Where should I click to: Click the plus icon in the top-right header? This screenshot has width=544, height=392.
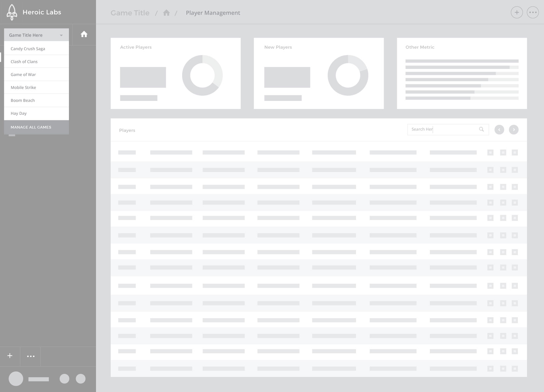click(517, 13)
